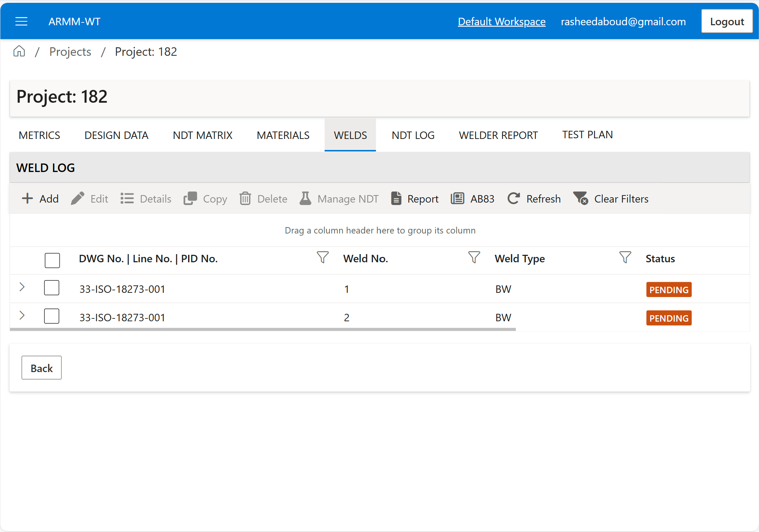Click the AB83 newspaper icon
The height and width of the screenshot is (532, 759).
458,199
